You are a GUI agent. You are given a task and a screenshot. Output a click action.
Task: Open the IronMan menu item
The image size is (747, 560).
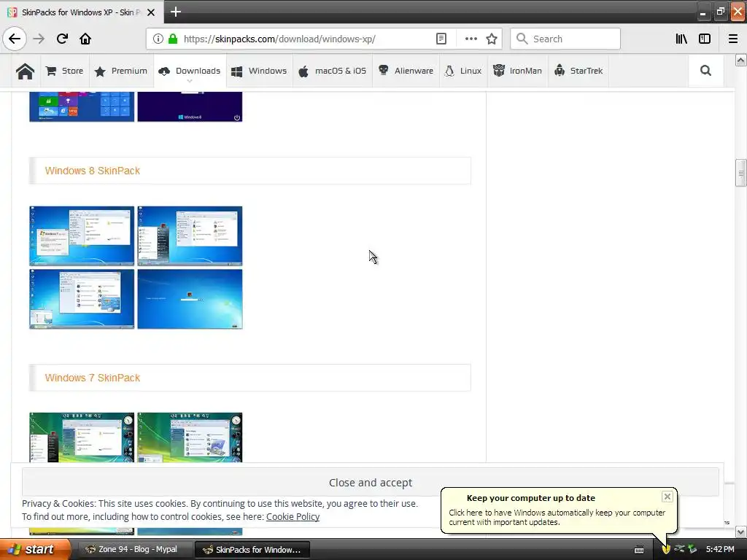click(517, 71)
